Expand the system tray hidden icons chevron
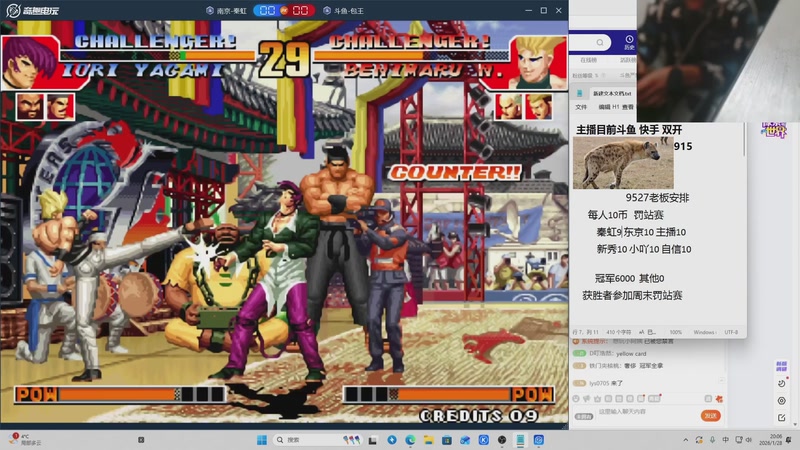800x450 pixels. pos(686,440)
